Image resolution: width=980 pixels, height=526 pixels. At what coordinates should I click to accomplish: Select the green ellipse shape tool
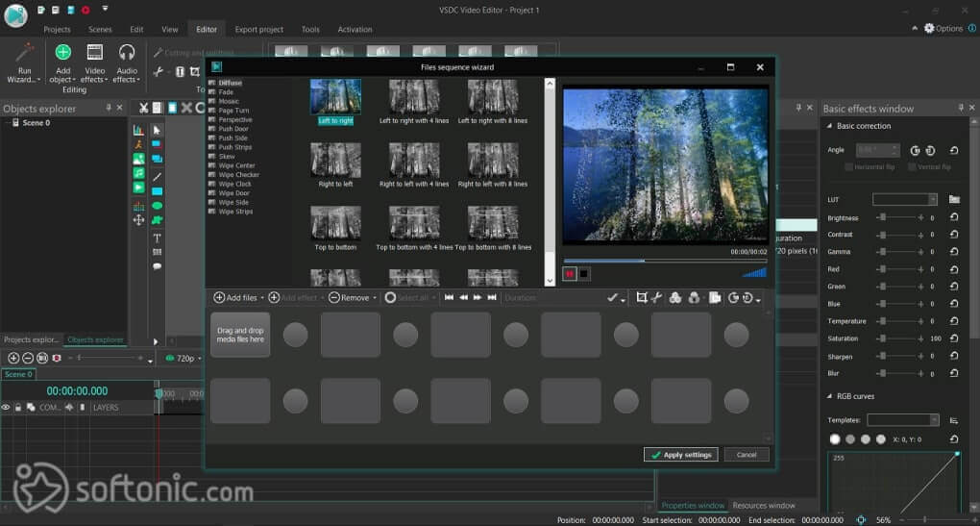tap(157, 206)
